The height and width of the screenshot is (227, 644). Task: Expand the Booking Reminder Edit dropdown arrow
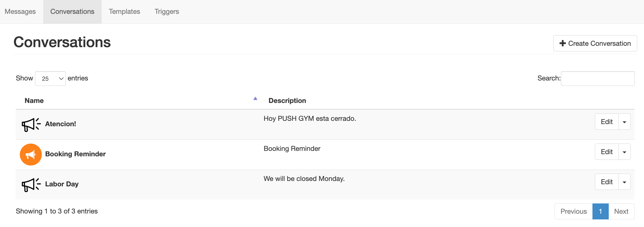[624, 152]
